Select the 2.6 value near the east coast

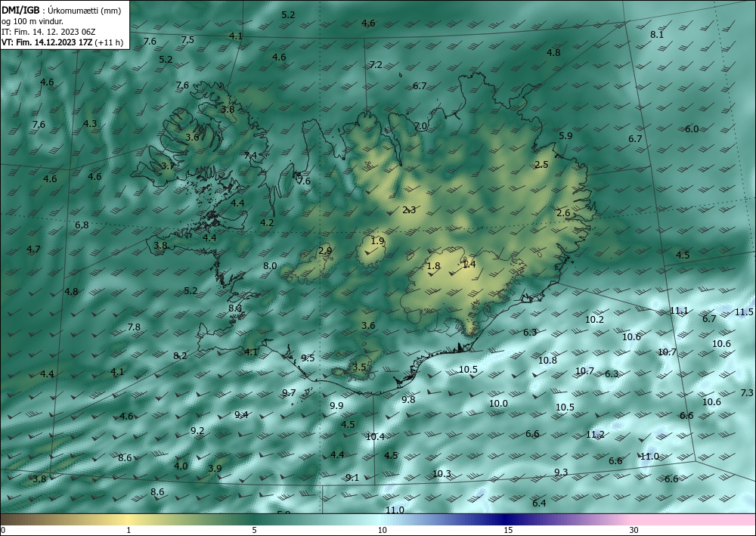563,213
